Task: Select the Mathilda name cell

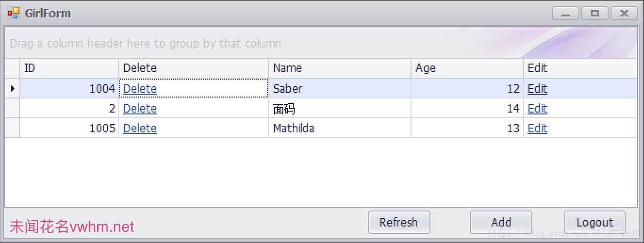Action: click(x=340, y=128)
